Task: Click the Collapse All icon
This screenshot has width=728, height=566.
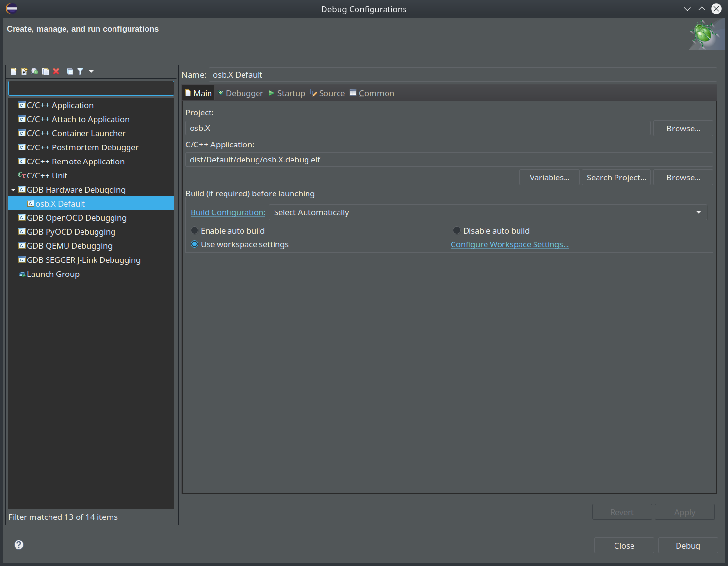Action: (x=70, y=71)
